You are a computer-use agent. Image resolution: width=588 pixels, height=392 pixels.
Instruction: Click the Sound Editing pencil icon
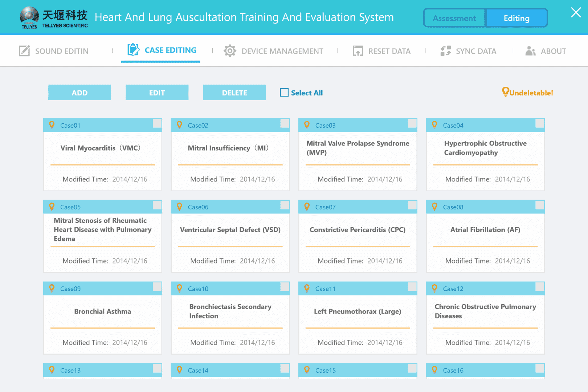[x=24, y=51]
